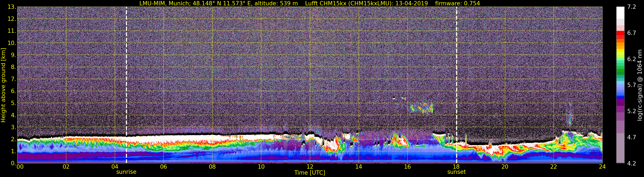Click the white sunset dashed line marker
Viewport: 644px width, 177px height.
pyautogui.click(x=457, y=85)
